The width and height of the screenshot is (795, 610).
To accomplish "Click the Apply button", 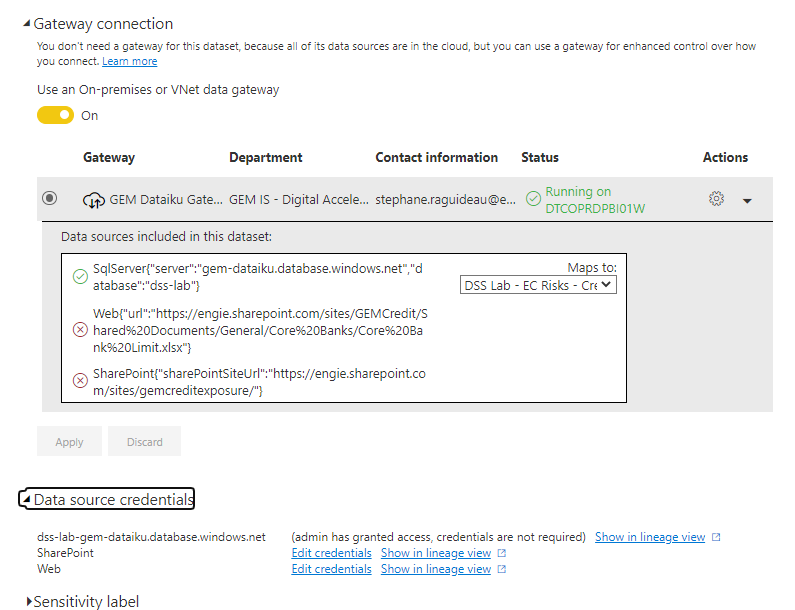I will 69,442.
